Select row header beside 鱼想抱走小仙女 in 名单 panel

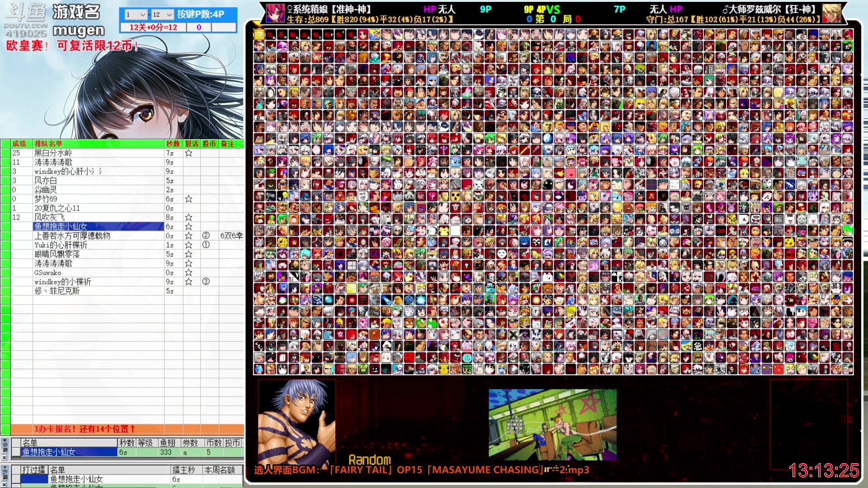[16, 452]
